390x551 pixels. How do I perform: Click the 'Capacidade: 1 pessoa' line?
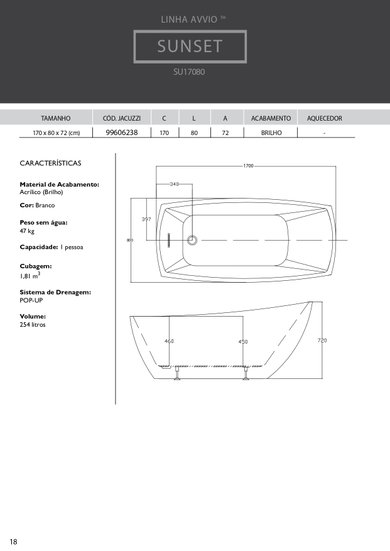[x=51, y=247]
